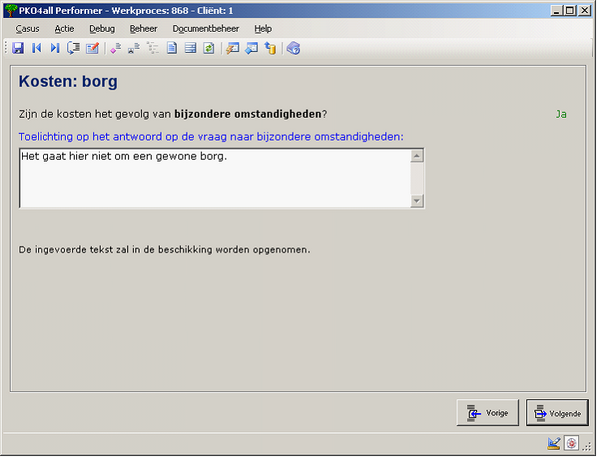Click the Volgende button
The height and width of the screenshot is (457, 597).
click(x=557, y=413)
